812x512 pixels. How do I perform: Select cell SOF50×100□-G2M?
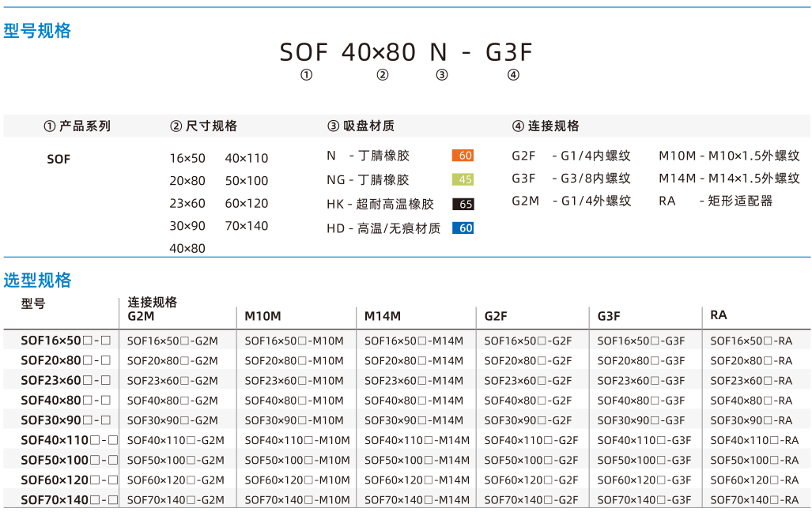176,460
